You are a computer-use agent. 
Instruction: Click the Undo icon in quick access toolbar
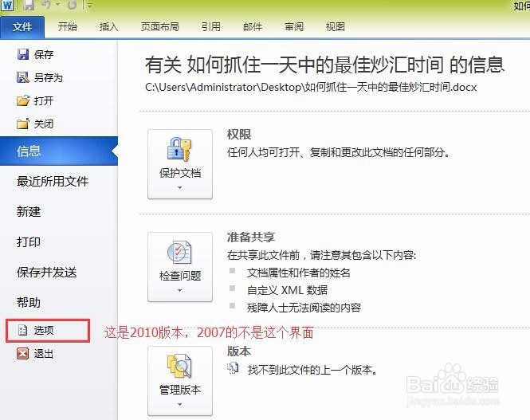pos(46,5)
